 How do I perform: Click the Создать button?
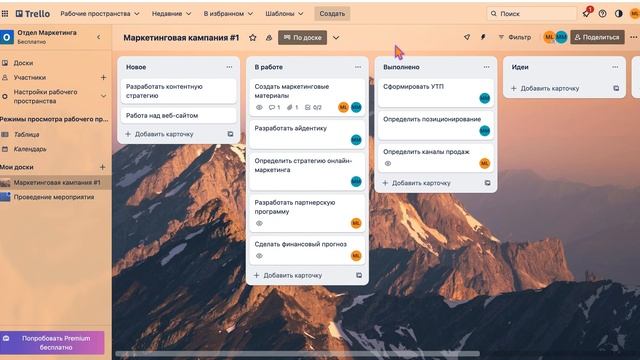point(332,13)
